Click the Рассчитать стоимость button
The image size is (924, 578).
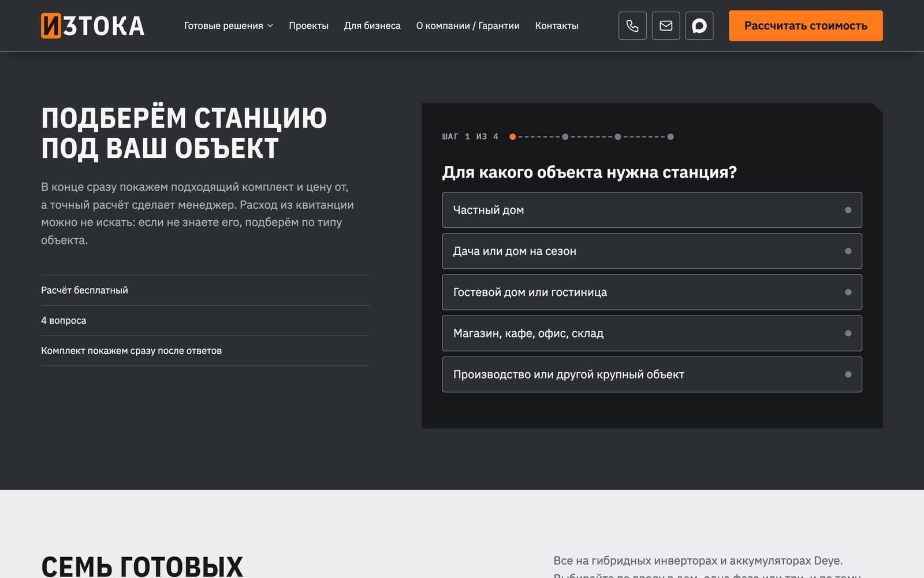[x=806, y=25]
